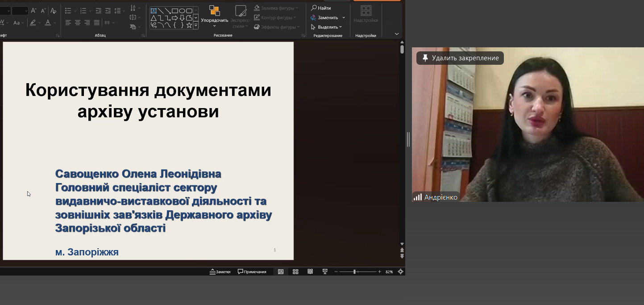Screen dimensions: 644x305
Task: Open Reading View mode
Action: 310,272
